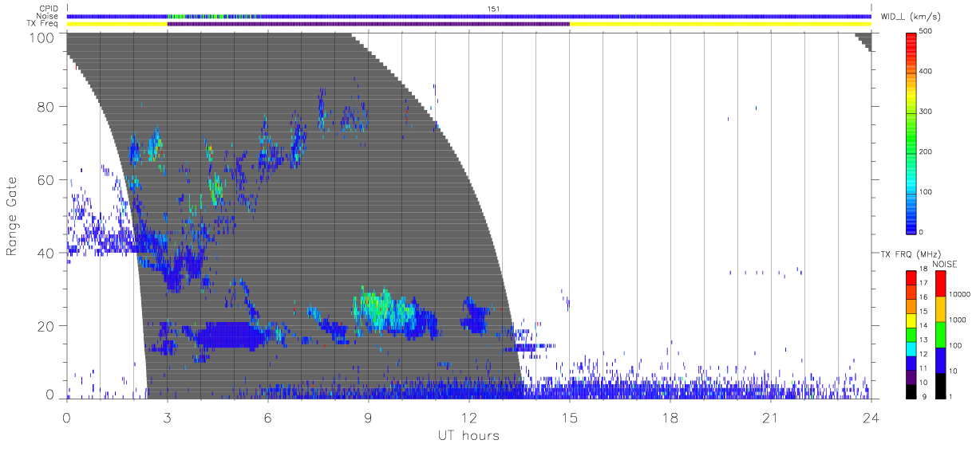
Task: Click the 10000 label in NOISE legend
Action: (x=959, y=293)
